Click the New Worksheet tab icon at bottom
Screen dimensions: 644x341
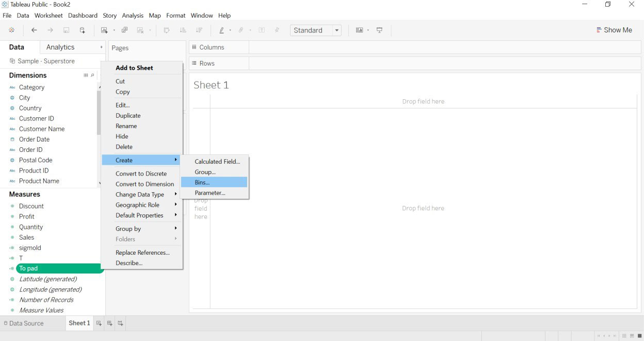[99, 323]
